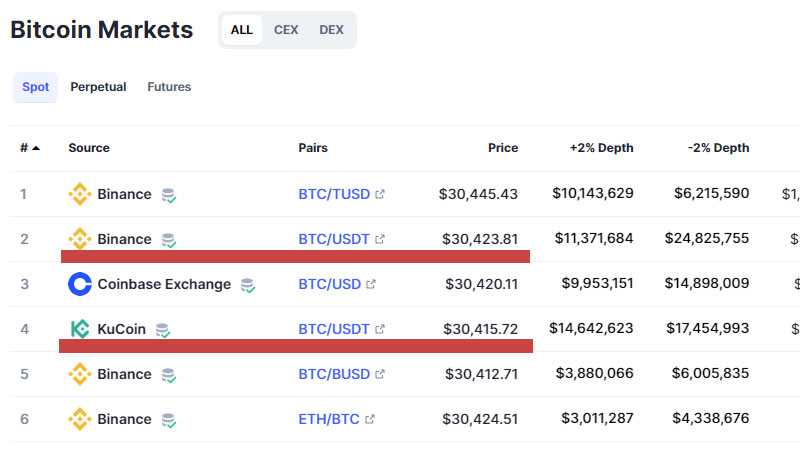Open Coinbase Exchange name link
800x450 pixels.
coord(164,284)
